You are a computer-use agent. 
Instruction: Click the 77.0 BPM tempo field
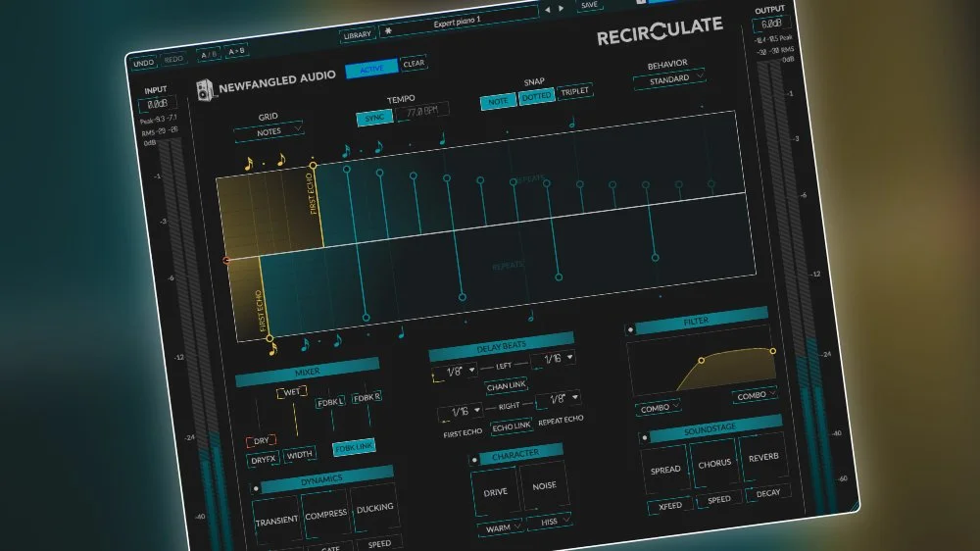(x=422, y=112)
